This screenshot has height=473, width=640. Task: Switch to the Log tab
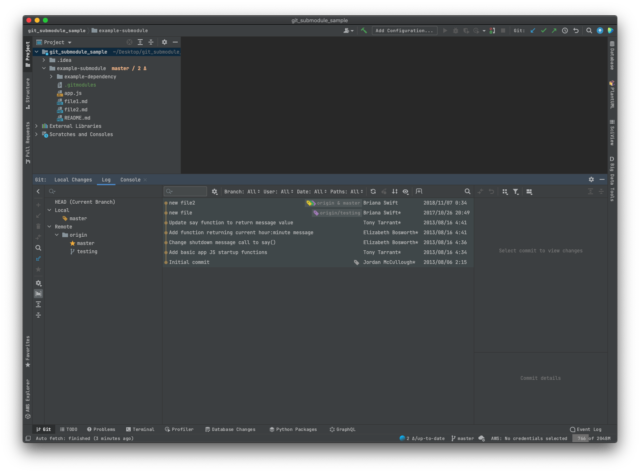click(x=106, y=180)
